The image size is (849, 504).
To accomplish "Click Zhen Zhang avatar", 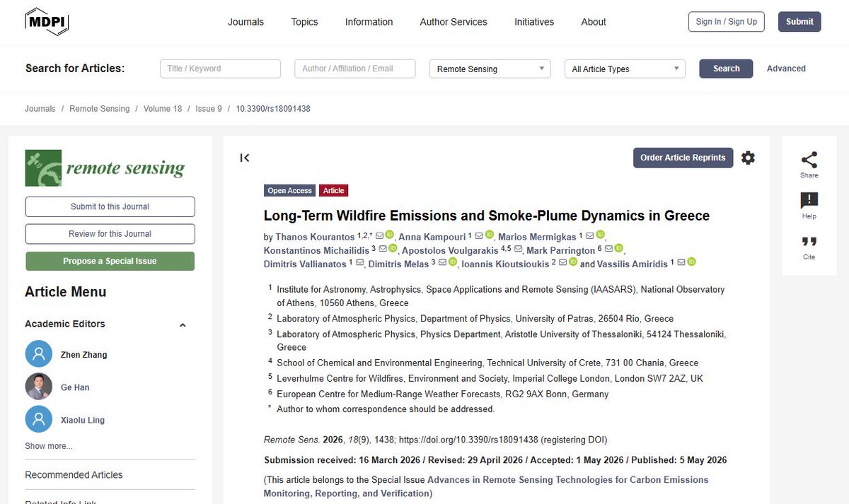I will click(38, 354).
